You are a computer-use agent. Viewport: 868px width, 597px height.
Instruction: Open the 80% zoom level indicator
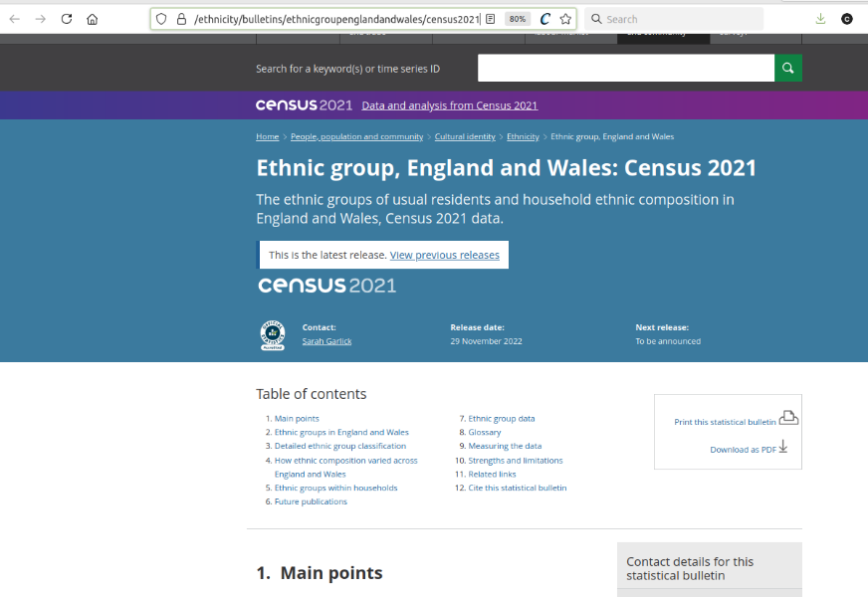(517, 19)
